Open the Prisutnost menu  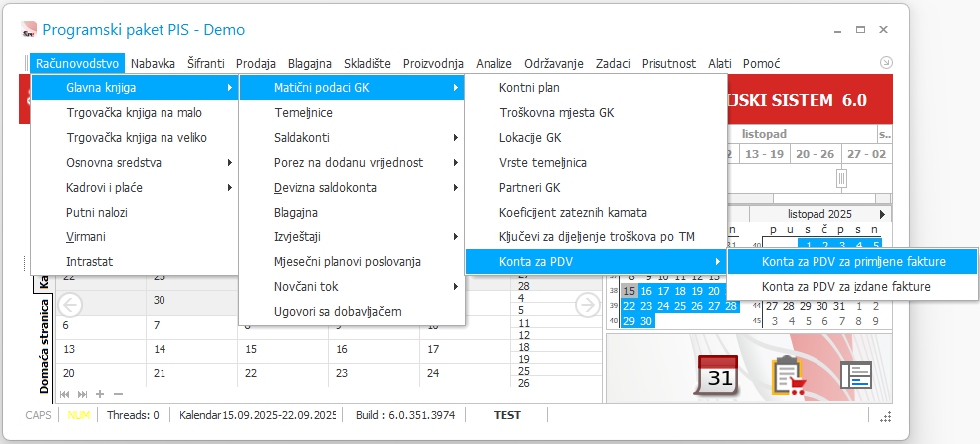[669, 63]
